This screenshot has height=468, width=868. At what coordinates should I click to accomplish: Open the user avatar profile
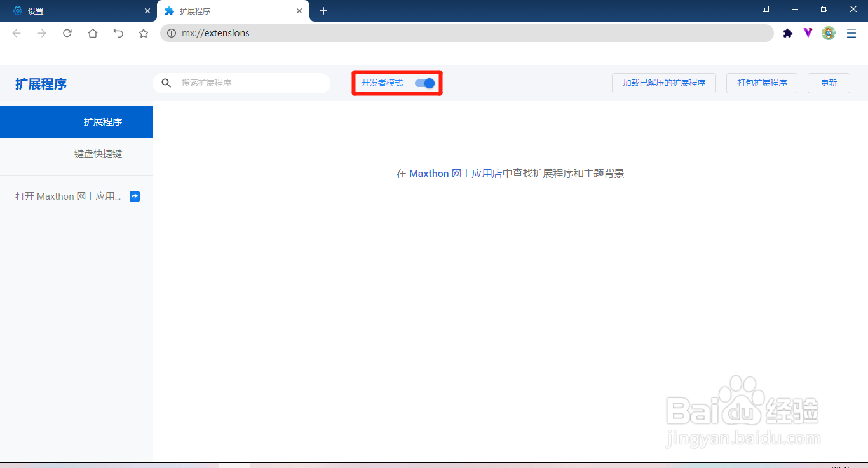point(829,33)
